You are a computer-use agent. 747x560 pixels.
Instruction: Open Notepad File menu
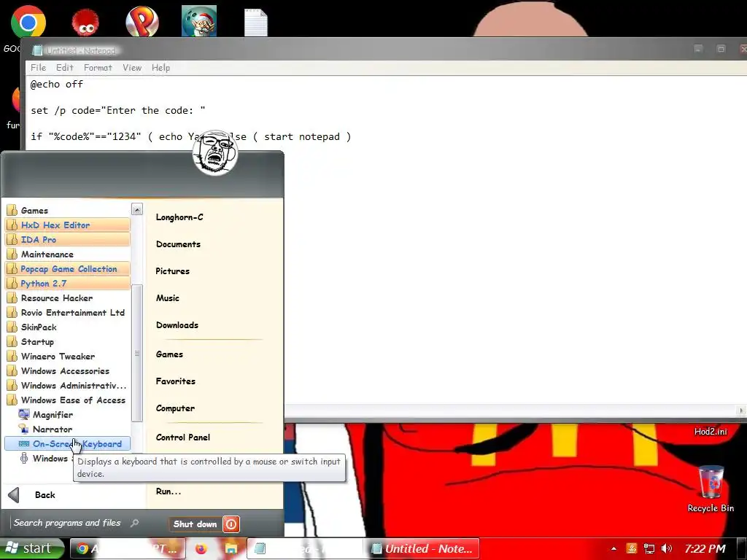pyautogui.click(x=38, y=68)
